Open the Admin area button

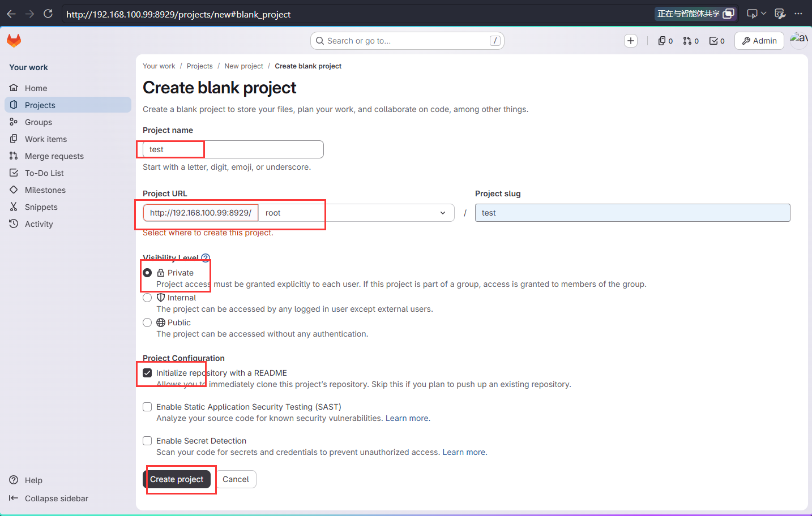(759, 41)
